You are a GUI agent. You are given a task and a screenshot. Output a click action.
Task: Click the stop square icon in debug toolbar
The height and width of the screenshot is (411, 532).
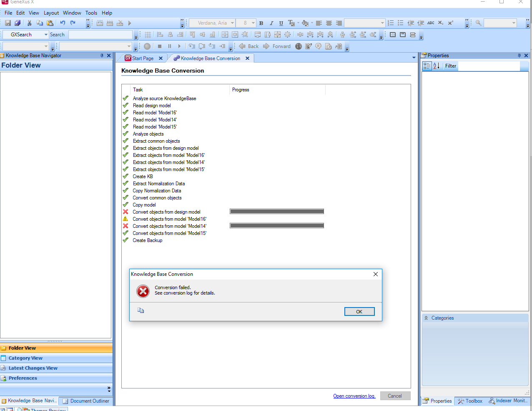coord(159,46)
